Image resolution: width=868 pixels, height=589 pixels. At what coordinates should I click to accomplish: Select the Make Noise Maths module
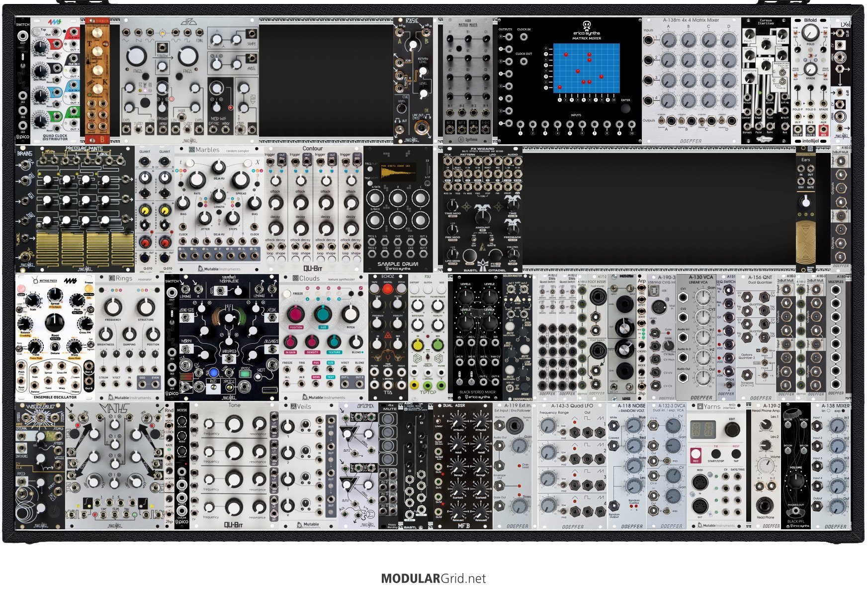click(x=115, y=466)
